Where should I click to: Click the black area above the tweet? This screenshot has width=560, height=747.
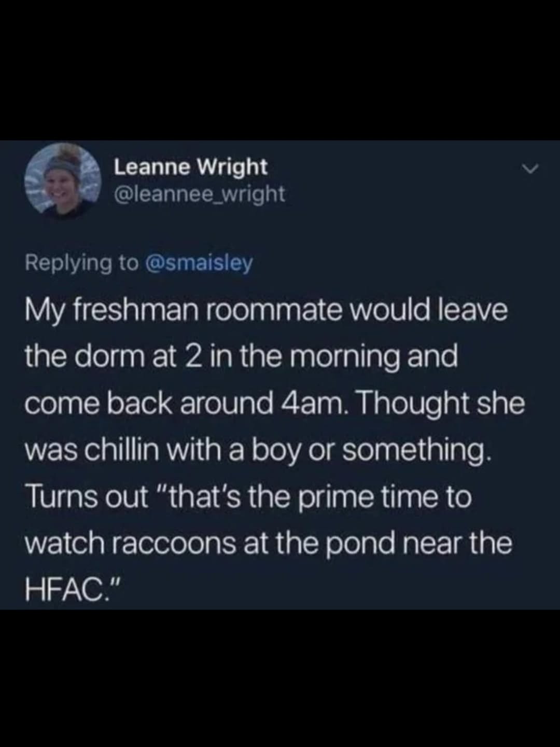click(280, 70)
